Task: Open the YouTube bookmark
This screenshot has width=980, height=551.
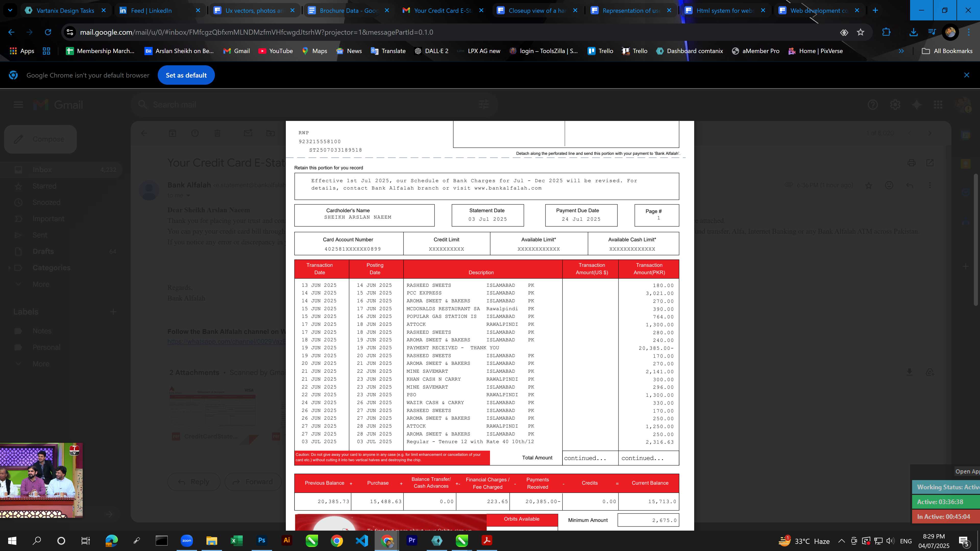Action: point(275,51)
